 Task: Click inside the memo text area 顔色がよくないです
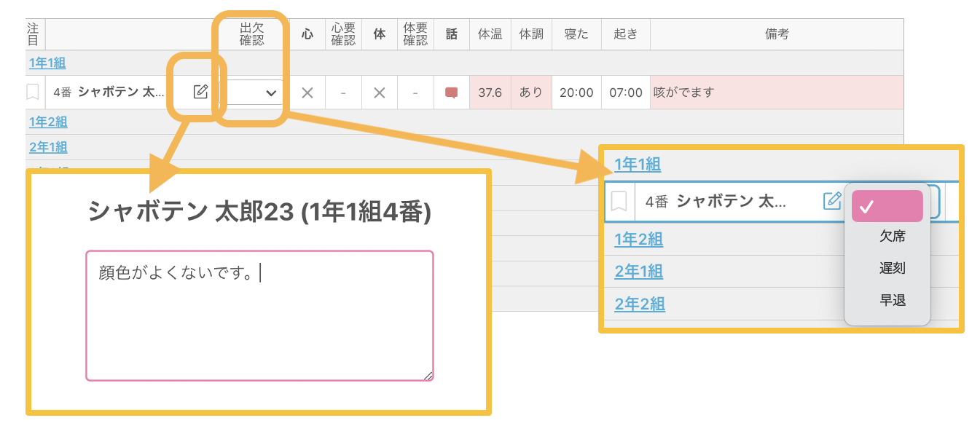pyautogui.click(x=260, y=315)
